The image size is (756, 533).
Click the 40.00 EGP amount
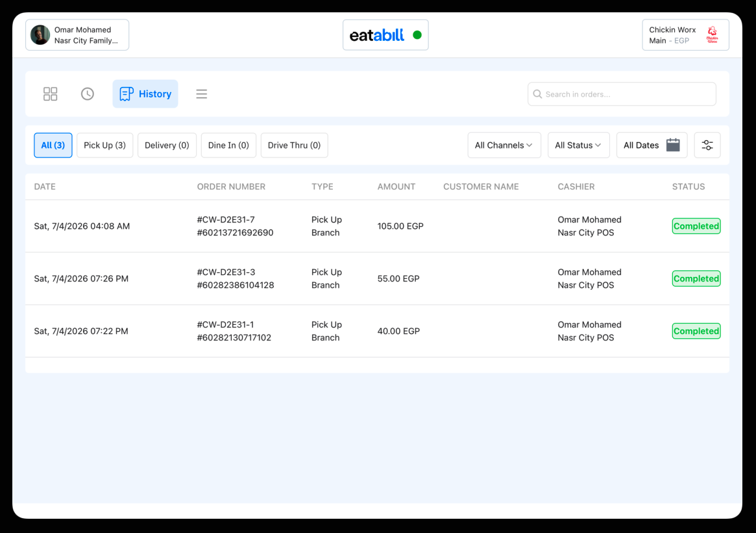[398, 331]
